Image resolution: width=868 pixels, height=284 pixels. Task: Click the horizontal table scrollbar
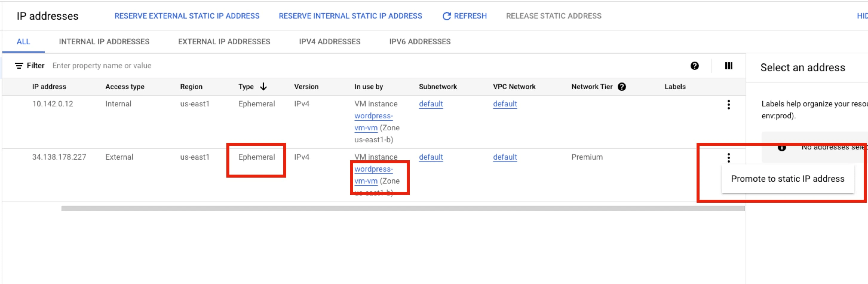point(403,208)
